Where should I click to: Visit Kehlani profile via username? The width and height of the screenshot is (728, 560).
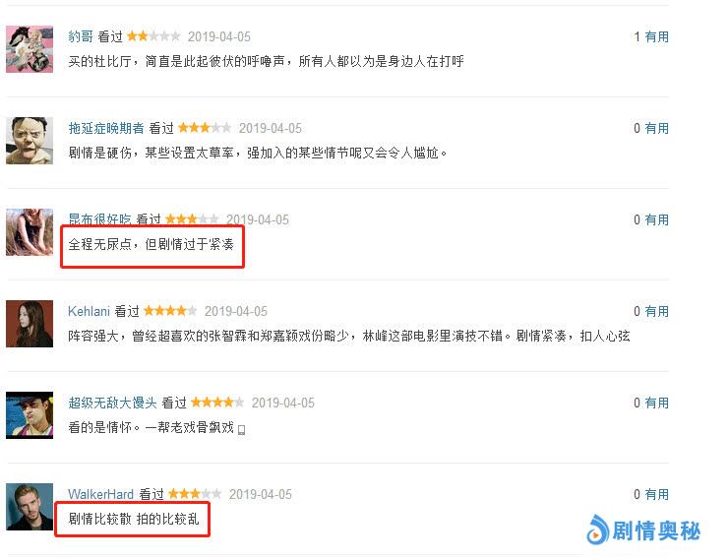[x=89, y=311]
